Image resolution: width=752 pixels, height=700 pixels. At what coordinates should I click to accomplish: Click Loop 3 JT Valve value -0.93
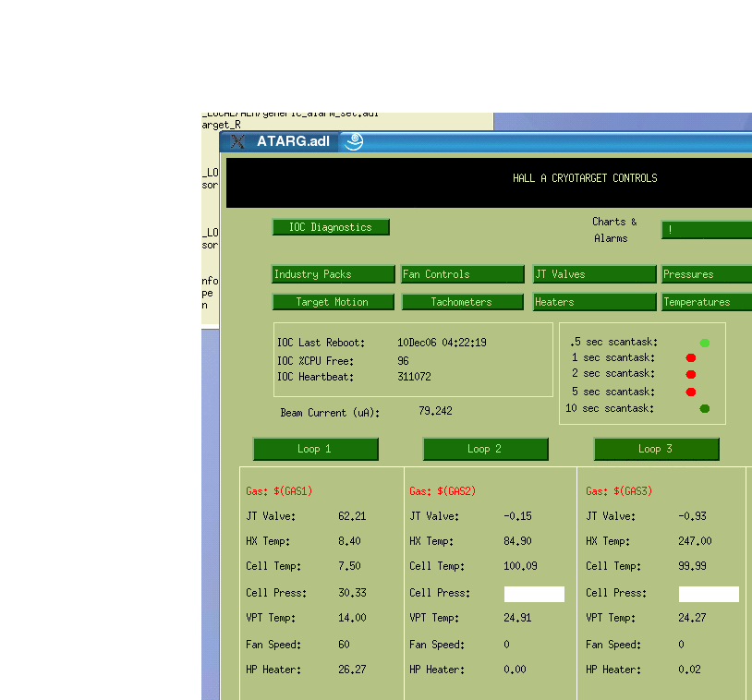(692, 516)
